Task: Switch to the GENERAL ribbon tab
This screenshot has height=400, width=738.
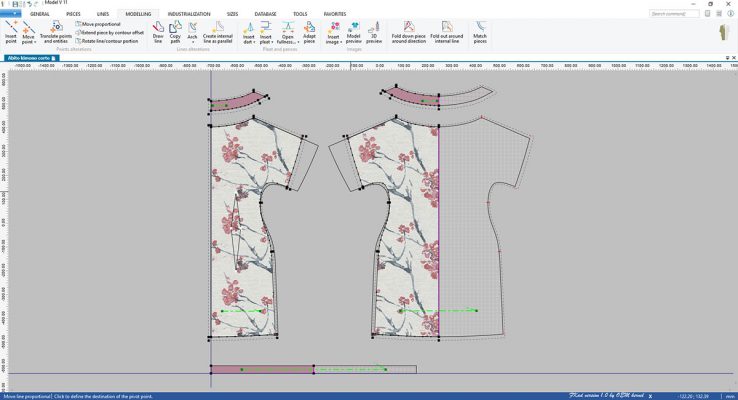Action: pos(40,14)
